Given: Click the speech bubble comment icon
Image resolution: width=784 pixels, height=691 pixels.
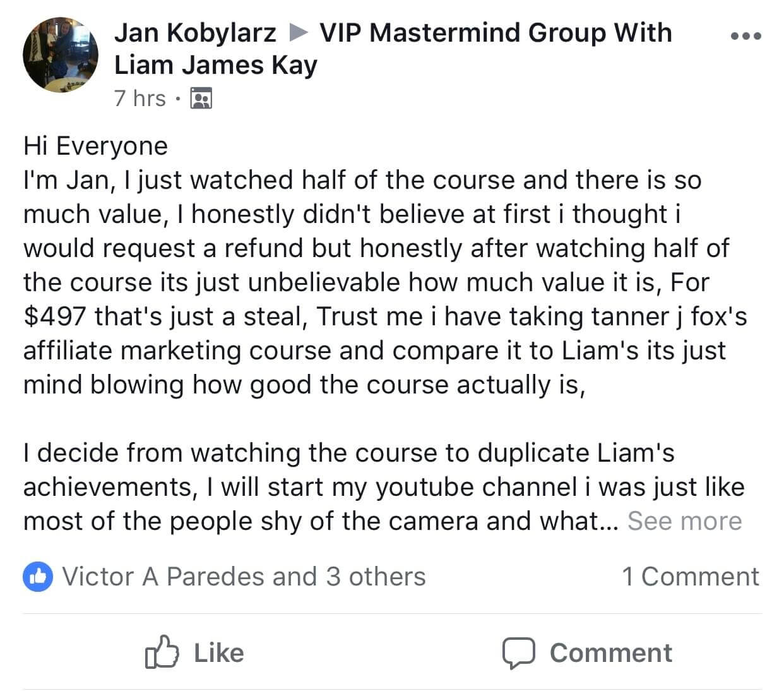Looking at the screenshot, I should click(x=518, y=653).
